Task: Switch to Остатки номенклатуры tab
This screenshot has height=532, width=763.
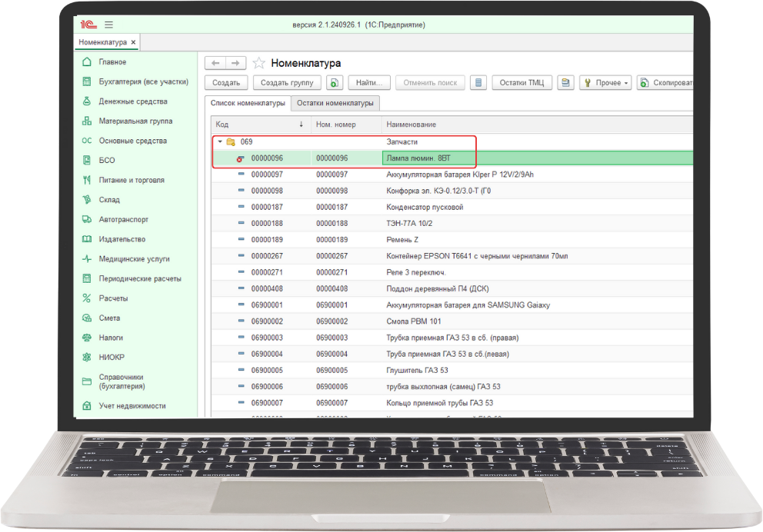Action: pos(335,103)
